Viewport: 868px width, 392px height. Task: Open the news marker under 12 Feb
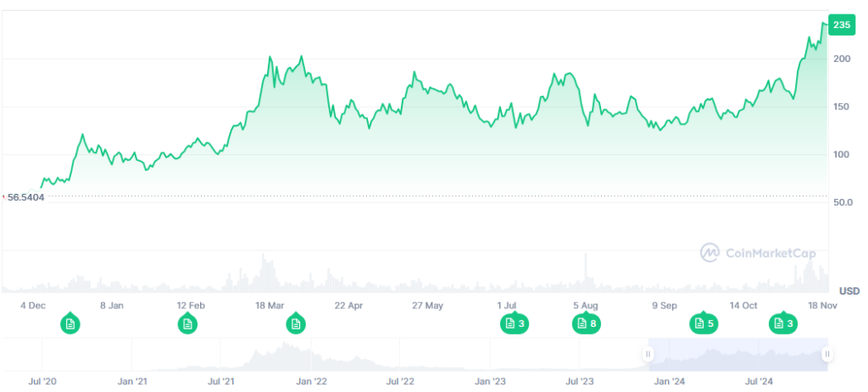tap(187, 323)
